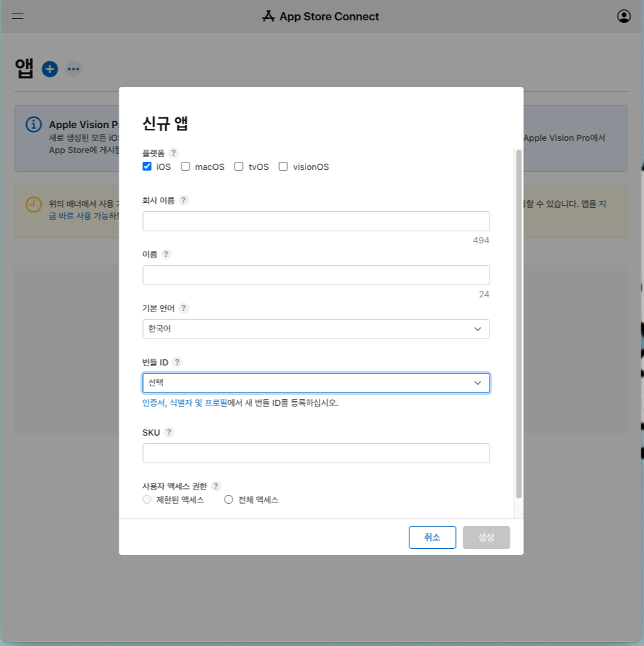Click the App Store Connect logo

[320, 16]
